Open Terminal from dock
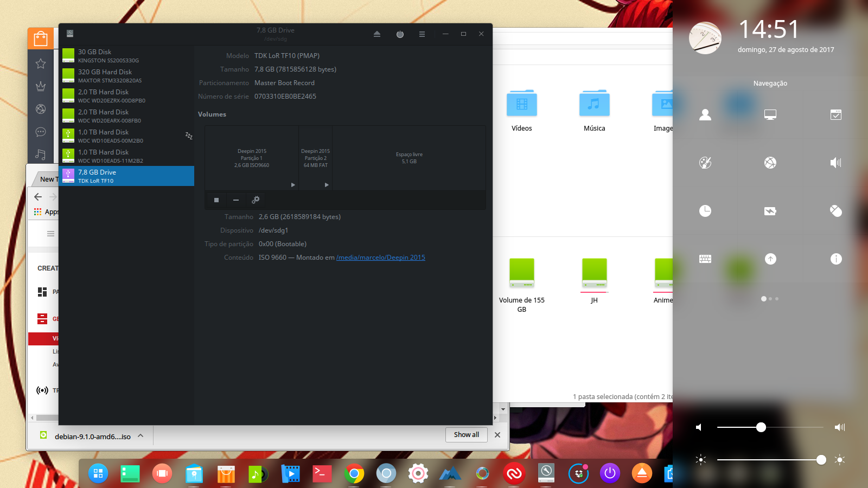Image resolution: width=868 pixels, height=488 pixels. (x=322, y=473)
